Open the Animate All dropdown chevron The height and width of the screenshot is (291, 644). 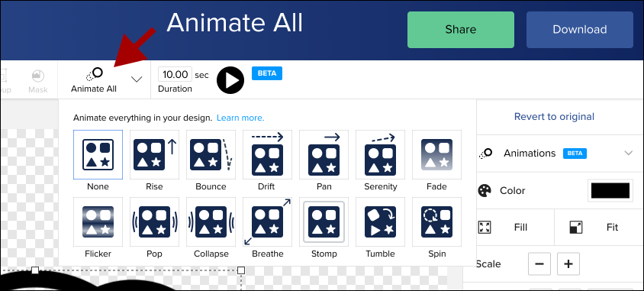pos(137,79)
